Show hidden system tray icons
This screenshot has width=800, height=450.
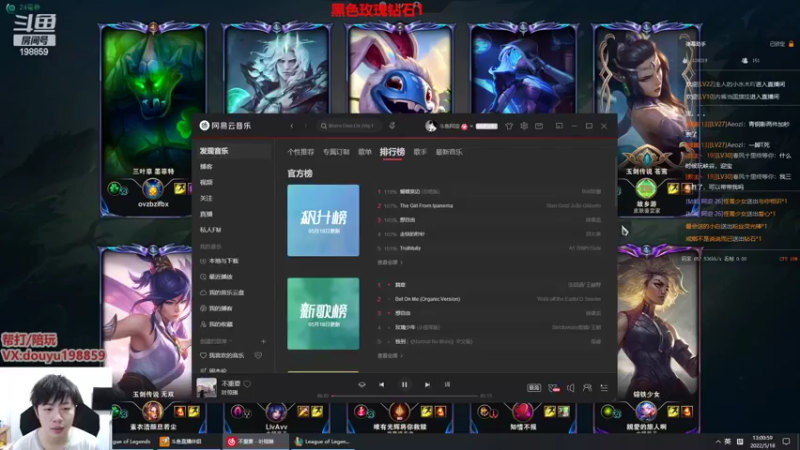[x=718, y=442]
